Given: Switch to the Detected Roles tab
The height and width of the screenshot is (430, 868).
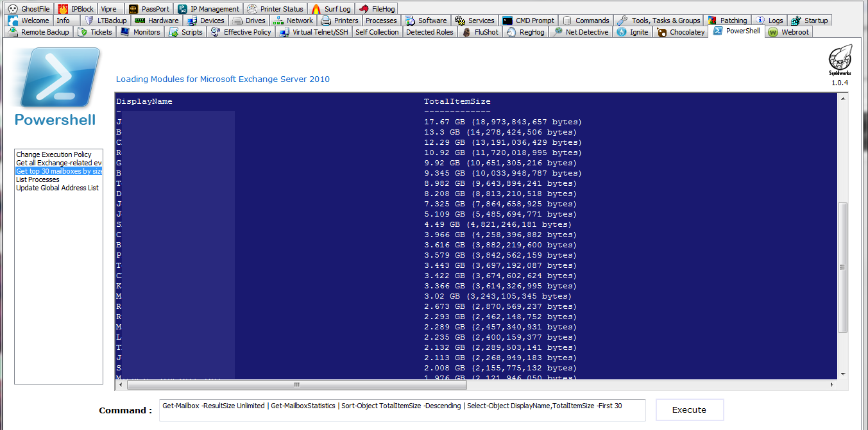Looking at the screenshot, I should click(x=430, y=32).
